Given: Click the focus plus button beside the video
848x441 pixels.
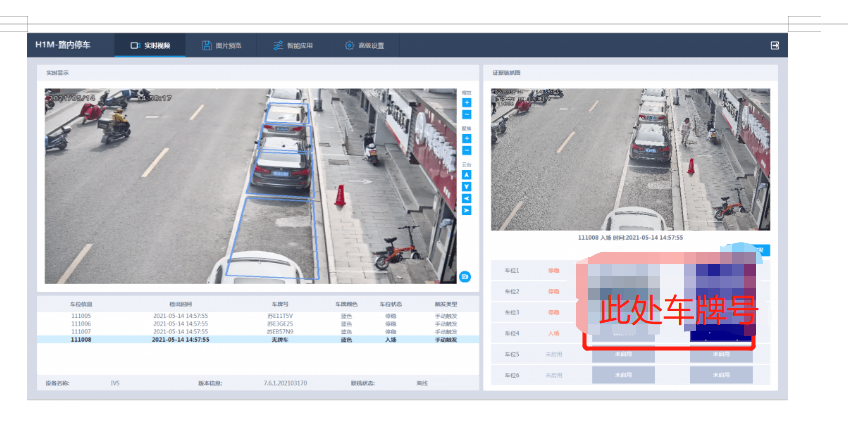Looking at the screenshot, I should 466,139.
